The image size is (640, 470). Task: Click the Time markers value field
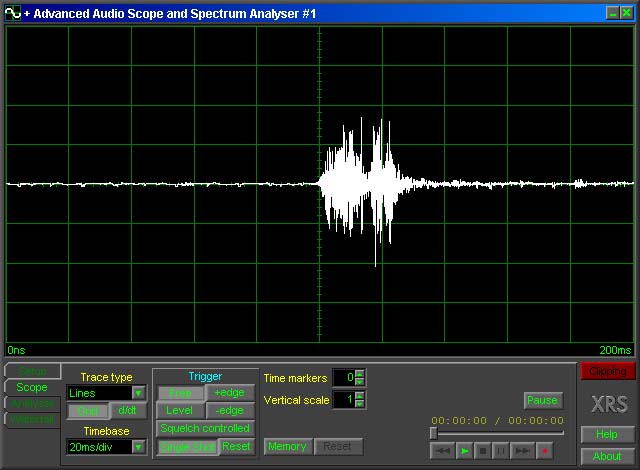tap(344, 377)
